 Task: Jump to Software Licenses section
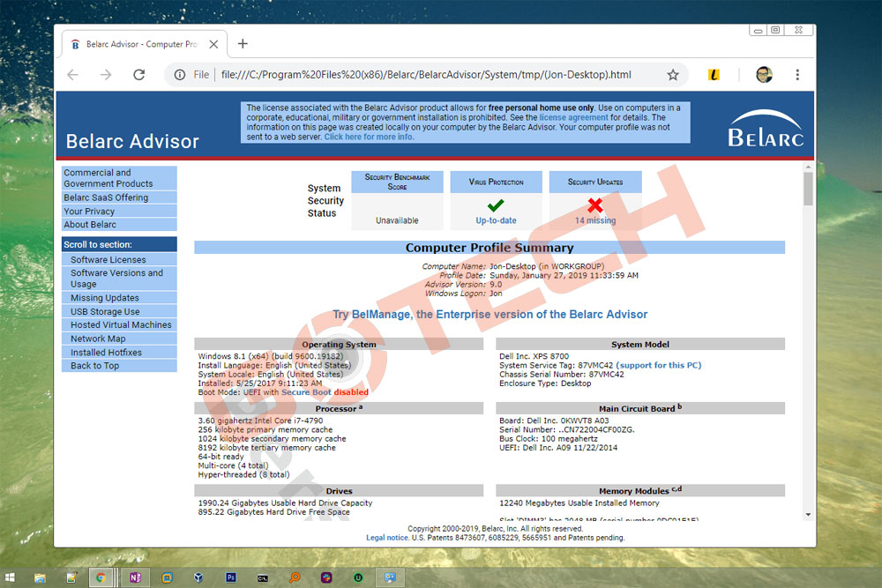pyautogui.click(x=108, y=260)
